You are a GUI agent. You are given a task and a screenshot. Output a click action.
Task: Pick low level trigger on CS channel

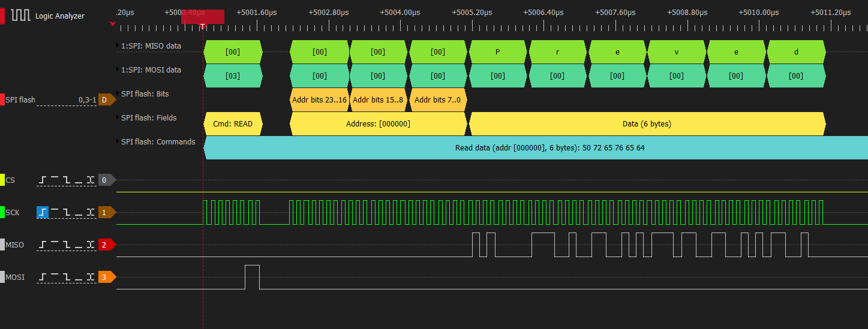point(79,180)
